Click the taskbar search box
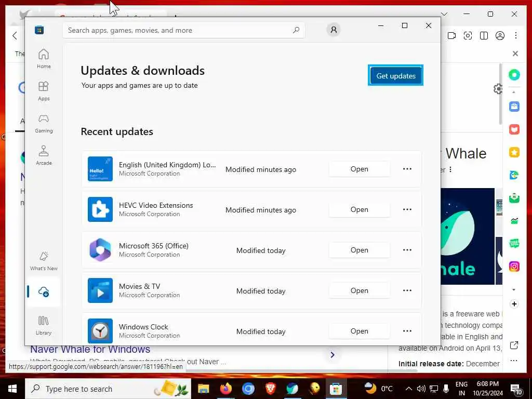The width and height of the screenshot is (532, 399). tap(108, 389)
